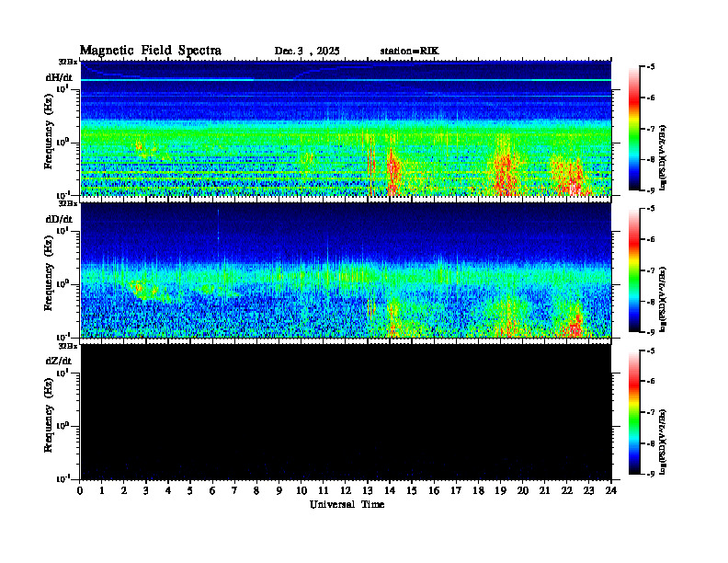Click the 10^1 frequency tick of dD/dt panel

point(63,230)
